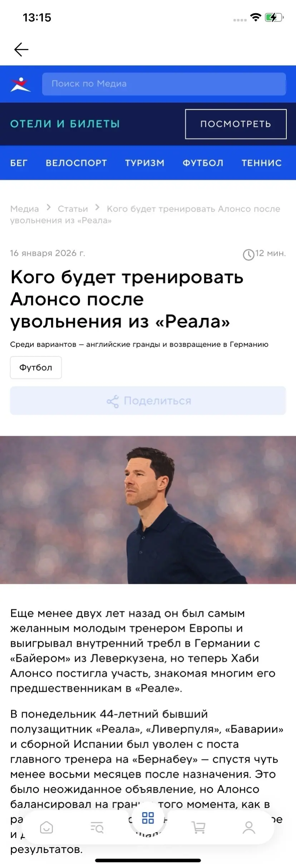Image resolution: width=296 pixels, height=868 pixels.
Task: Tap the 'Поделиться' share button
Action: pos(148,401)
